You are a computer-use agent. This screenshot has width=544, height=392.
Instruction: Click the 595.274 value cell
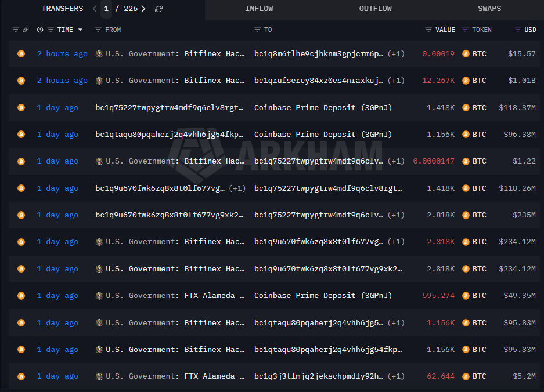coord(438,296)
